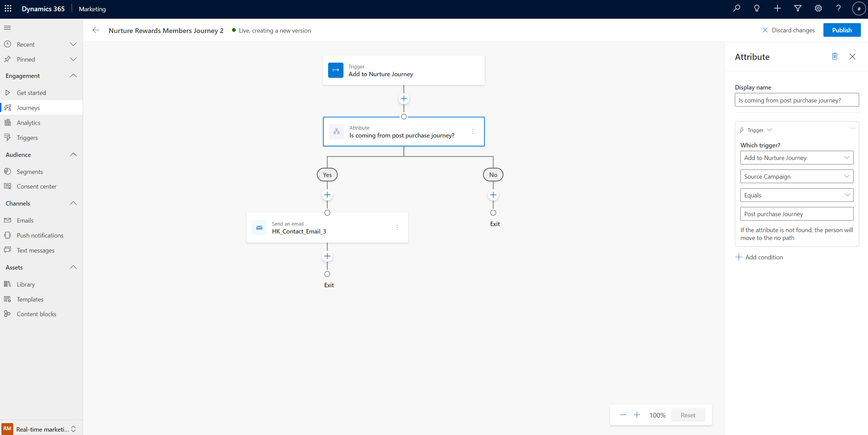Toggle the Audience section collapse in sidebar
This screenshot has width=868, height=435.
tap(73, 154)
